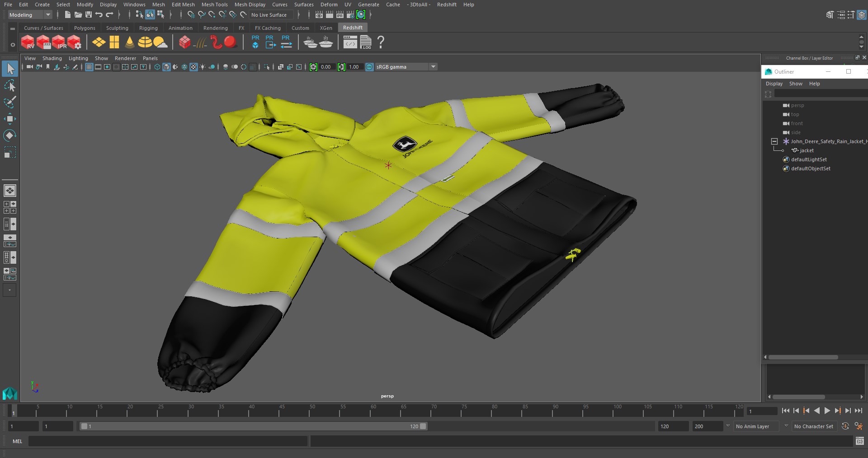Open the shelf tab list menu
This screenshot has height=458, width=868.
coord(13,28)
